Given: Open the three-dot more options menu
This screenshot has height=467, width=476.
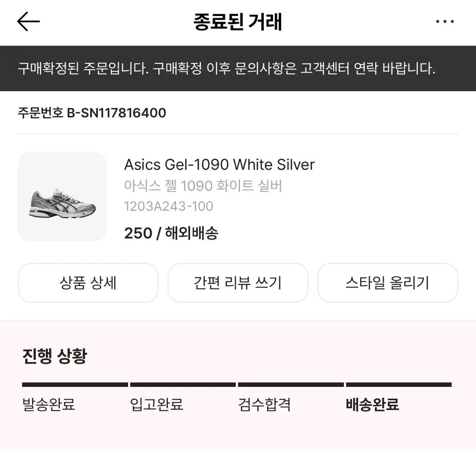Looking at the screenshot, I should pyautogui.click(x=445, y=21).
